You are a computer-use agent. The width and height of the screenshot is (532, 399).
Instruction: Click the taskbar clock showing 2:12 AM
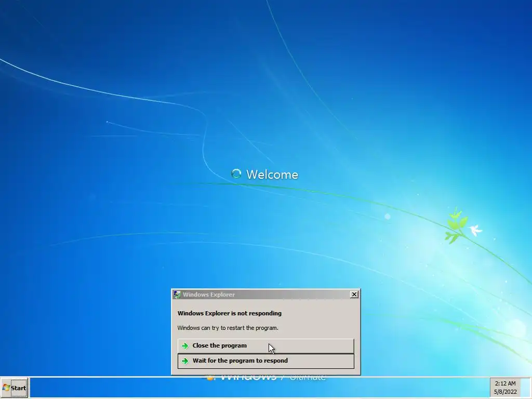pyautogui.click(x=505, y=383)
